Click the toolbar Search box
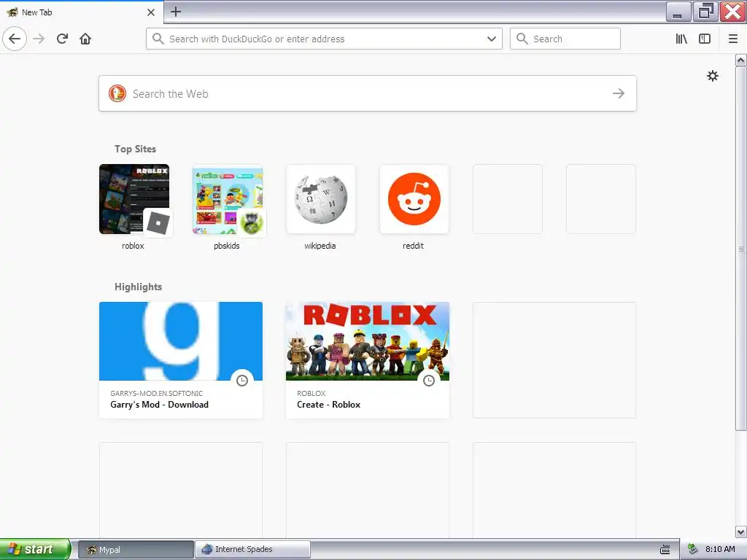 [x=565, y=39]
